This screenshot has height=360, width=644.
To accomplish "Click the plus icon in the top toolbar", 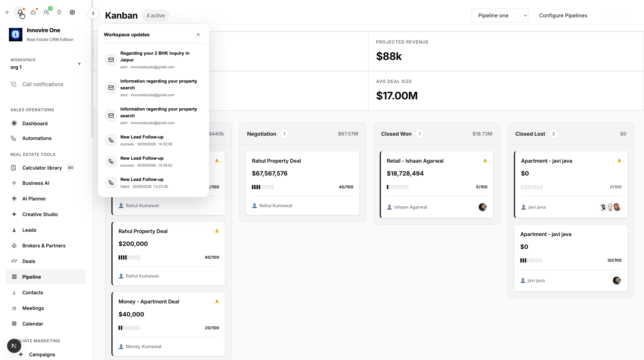I will 7,12.
